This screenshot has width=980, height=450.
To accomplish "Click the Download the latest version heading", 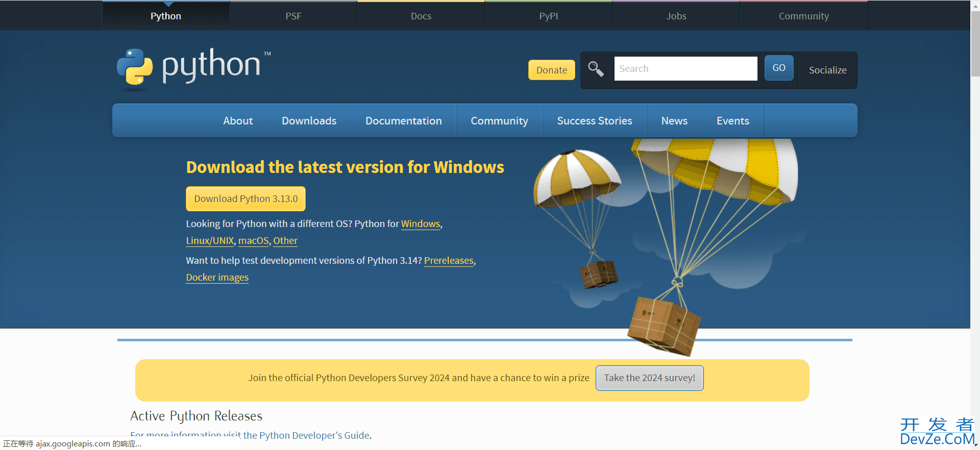I will point(345,167).
